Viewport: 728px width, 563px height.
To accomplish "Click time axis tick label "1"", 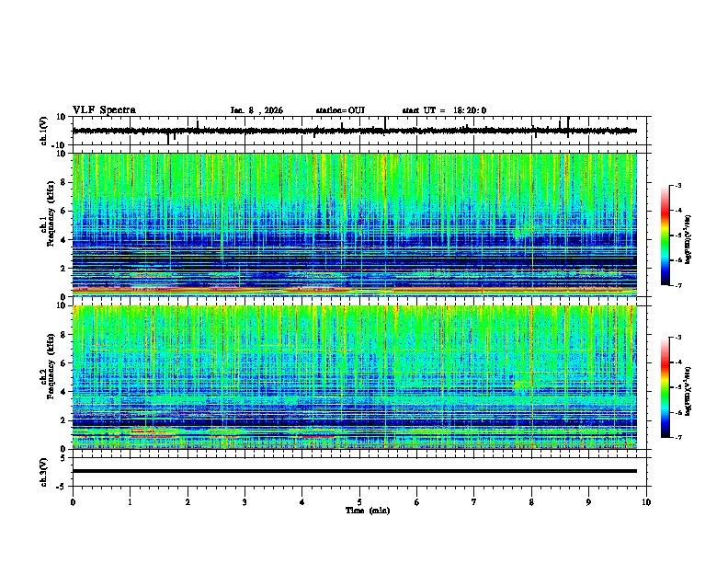I will (x=130, y=502).
